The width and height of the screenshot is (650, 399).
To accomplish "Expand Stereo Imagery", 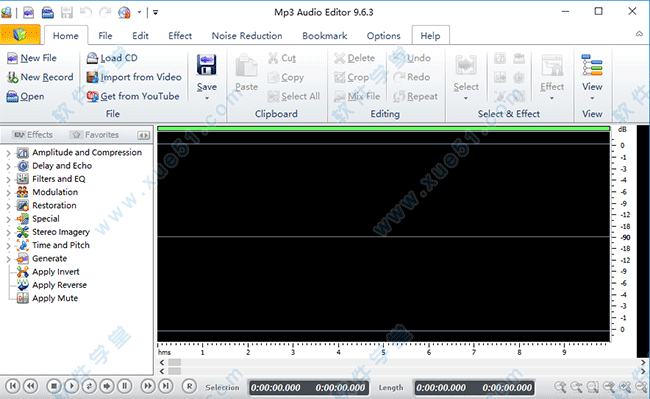I will point(8,232).
